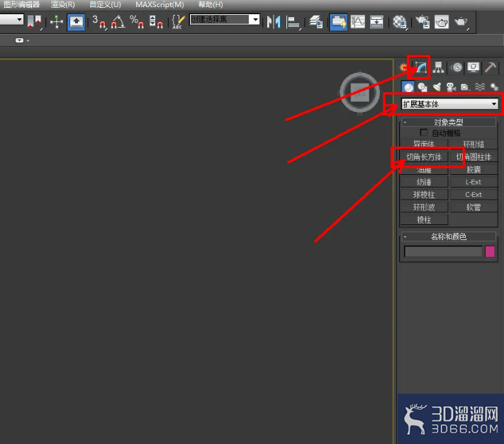
Task: Open the 帮助(H) menu
Action: [211, 4]
